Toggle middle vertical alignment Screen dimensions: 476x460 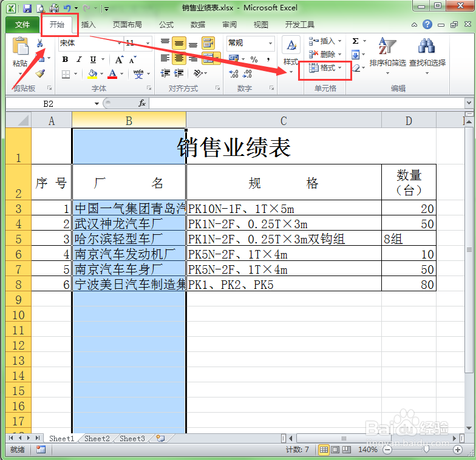(179, 44)
